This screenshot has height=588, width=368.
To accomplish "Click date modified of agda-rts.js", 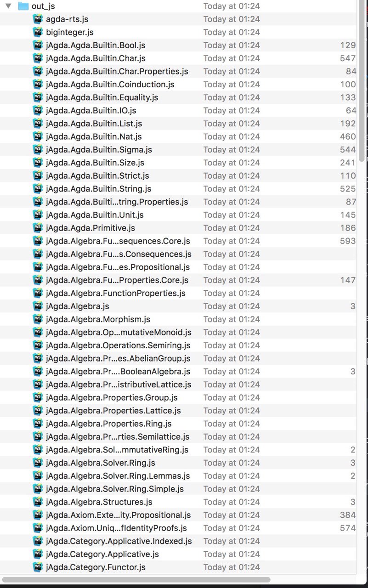I will click(232, 19).
